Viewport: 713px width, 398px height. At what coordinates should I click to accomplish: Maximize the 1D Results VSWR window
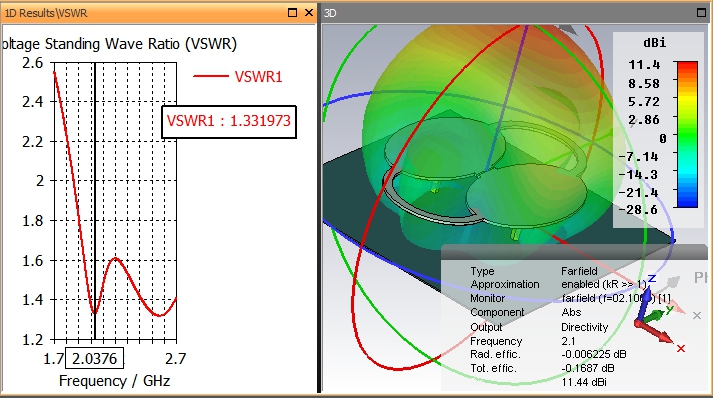coord(292,13)
